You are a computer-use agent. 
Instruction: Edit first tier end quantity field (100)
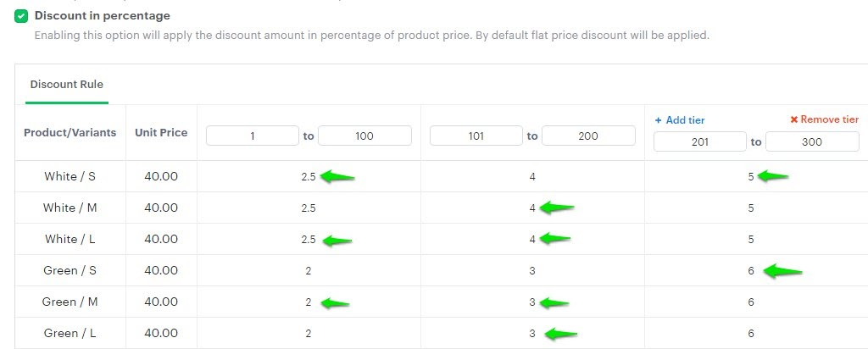point(364,136)
